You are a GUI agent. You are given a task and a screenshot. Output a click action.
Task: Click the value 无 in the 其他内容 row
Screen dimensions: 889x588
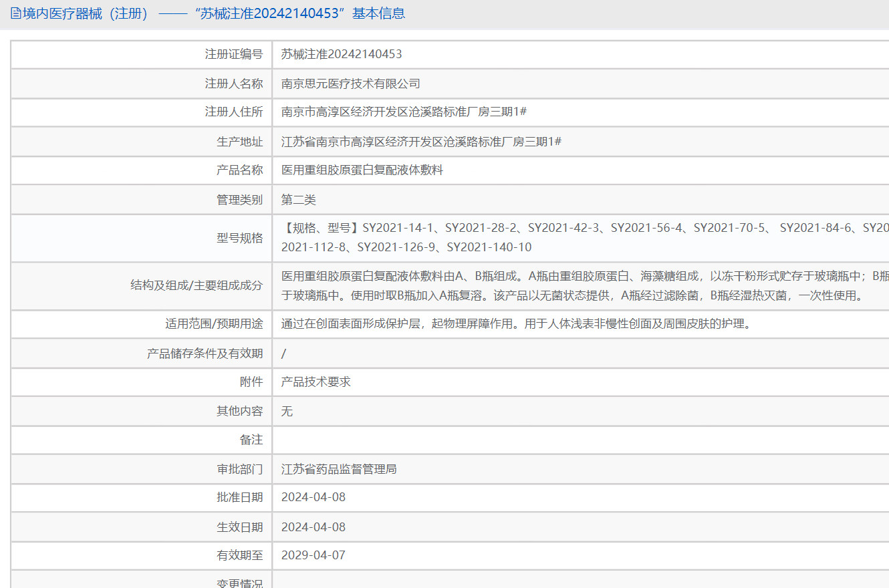[x=287, y=411]
